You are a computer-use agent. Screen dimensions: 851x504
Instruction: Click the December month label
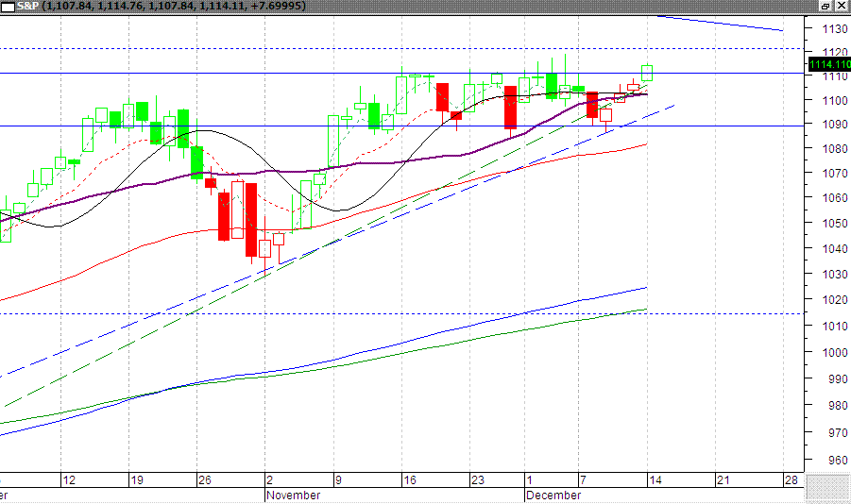coord(553,496)
